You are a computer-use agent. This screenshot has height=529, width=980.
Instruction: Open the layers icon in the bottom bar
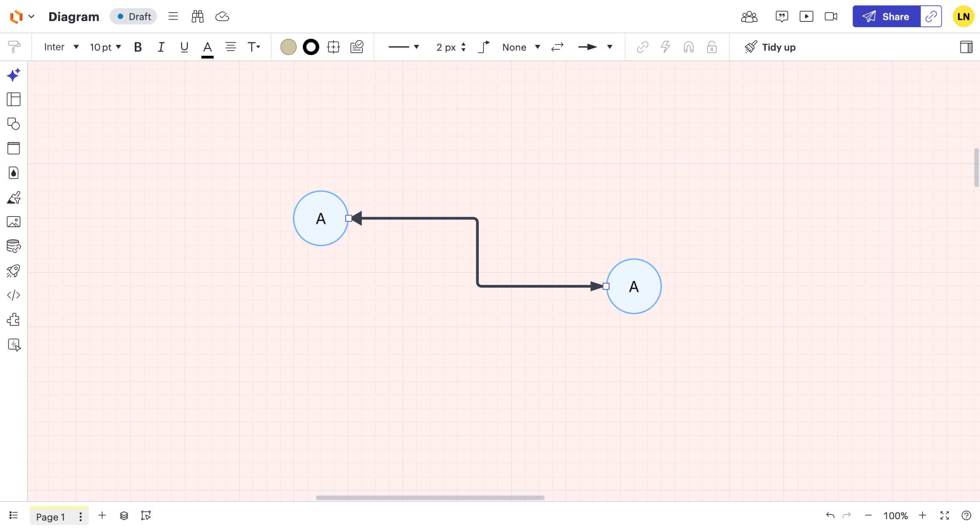[124, 516]
